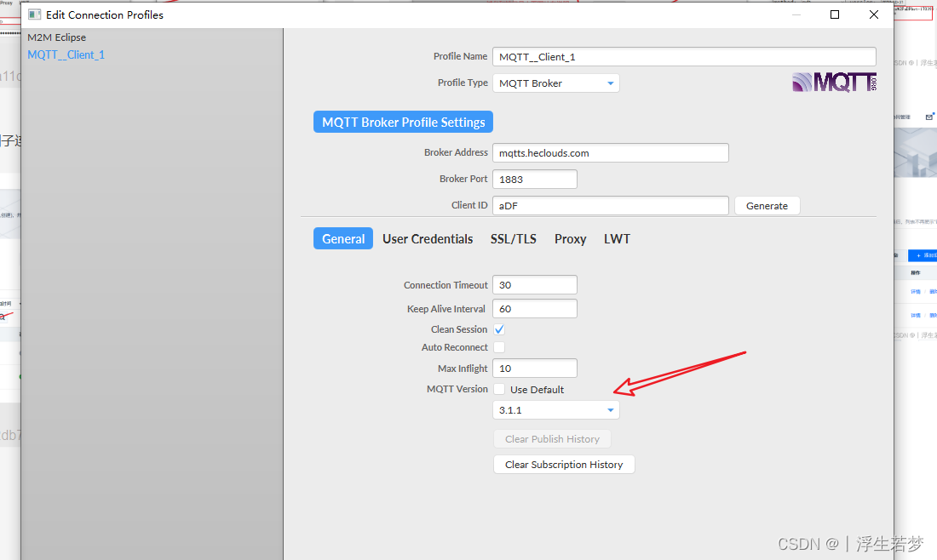Screen dimensions: 937x560
Task: Open the User Credentials tab
Action: [428, 239]
